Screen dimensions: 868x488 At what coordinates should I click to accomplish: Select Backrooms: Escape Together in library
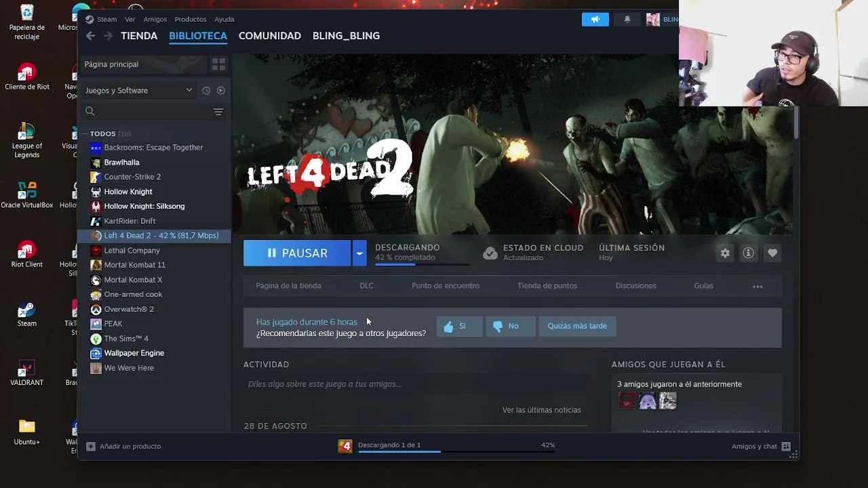(155, 147)
